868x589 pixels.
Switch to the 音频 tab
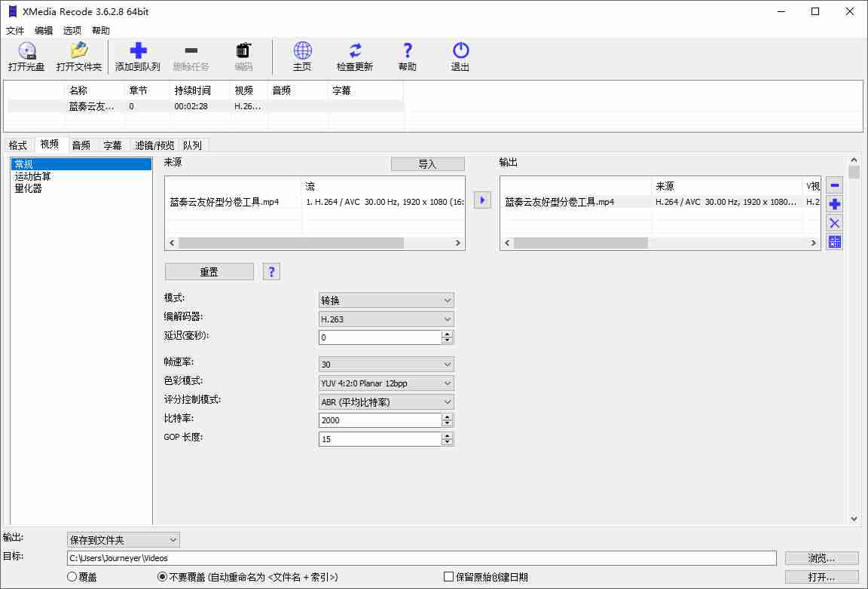pos(81,145)
